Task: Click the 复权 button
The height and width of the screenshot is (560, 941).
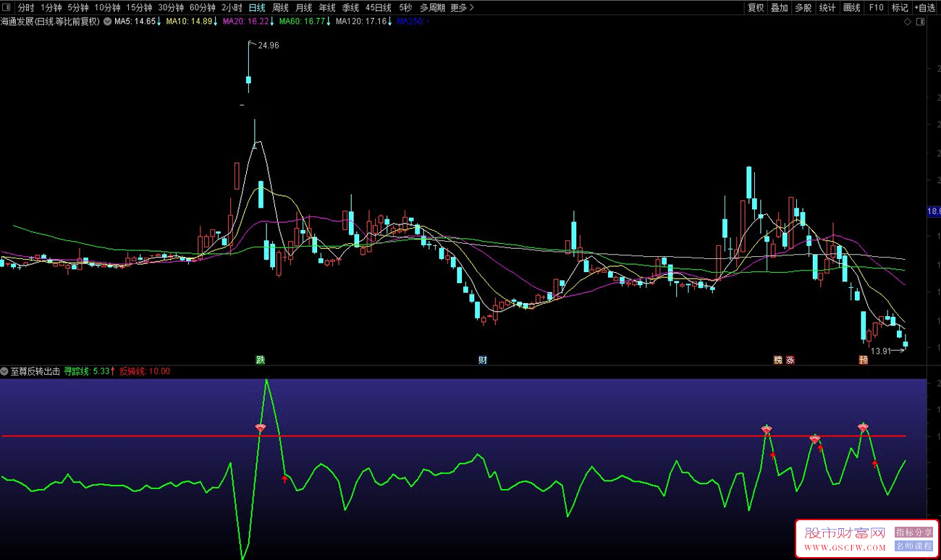Action: coord(756,7)
